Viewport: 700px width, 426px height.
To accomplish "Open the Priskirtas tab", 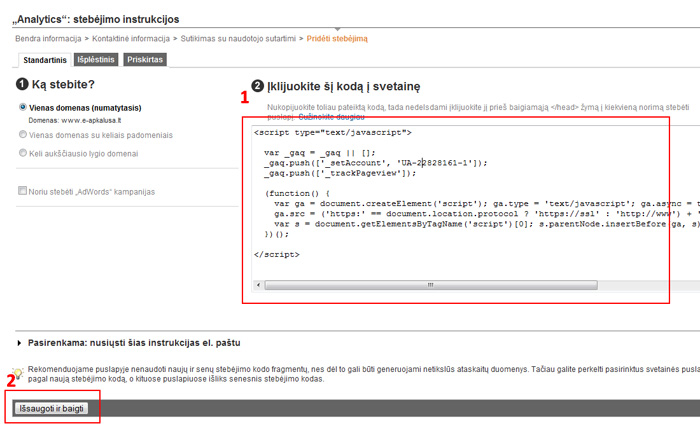I will (145, 59).
